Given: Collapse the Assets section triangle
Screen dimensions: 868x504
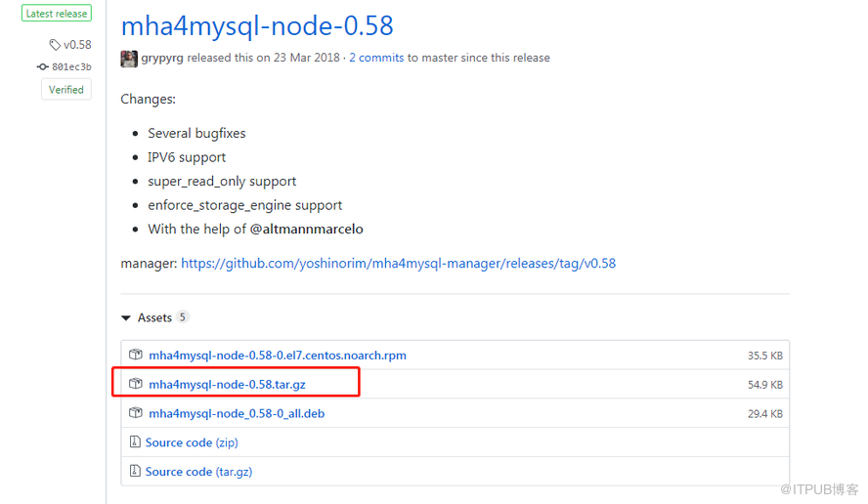Looking at the screenshot, I should [x=126, y=318].
